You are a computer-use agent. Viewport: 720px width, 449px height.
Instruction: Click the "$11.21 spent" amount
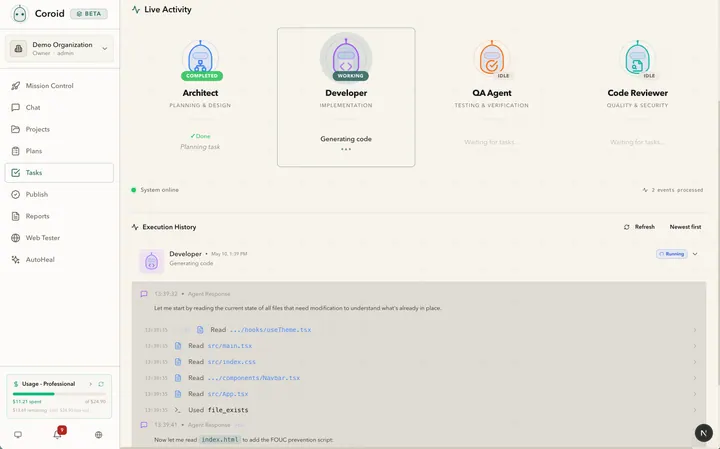click(27, 402)
